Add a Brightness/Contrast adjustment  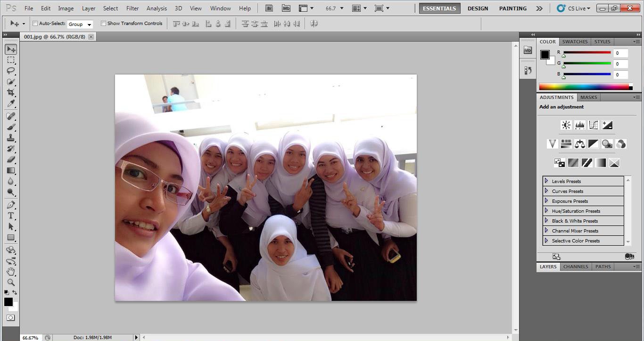point(566,125)
